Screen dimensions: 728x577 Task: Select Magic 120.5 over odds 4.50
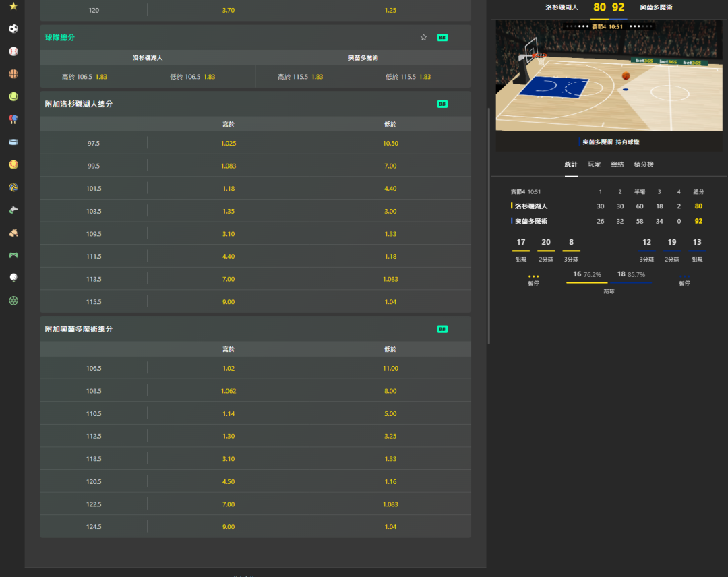pos(229,481)
